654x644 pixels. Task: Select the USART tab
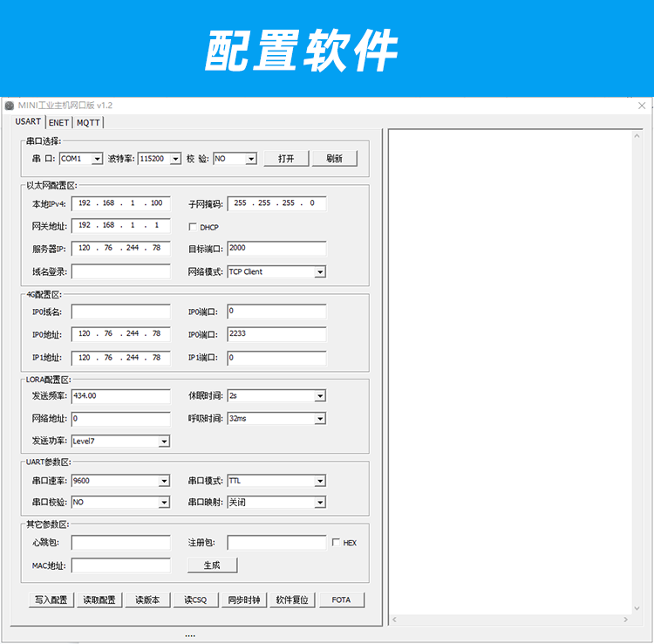[28, 122]
